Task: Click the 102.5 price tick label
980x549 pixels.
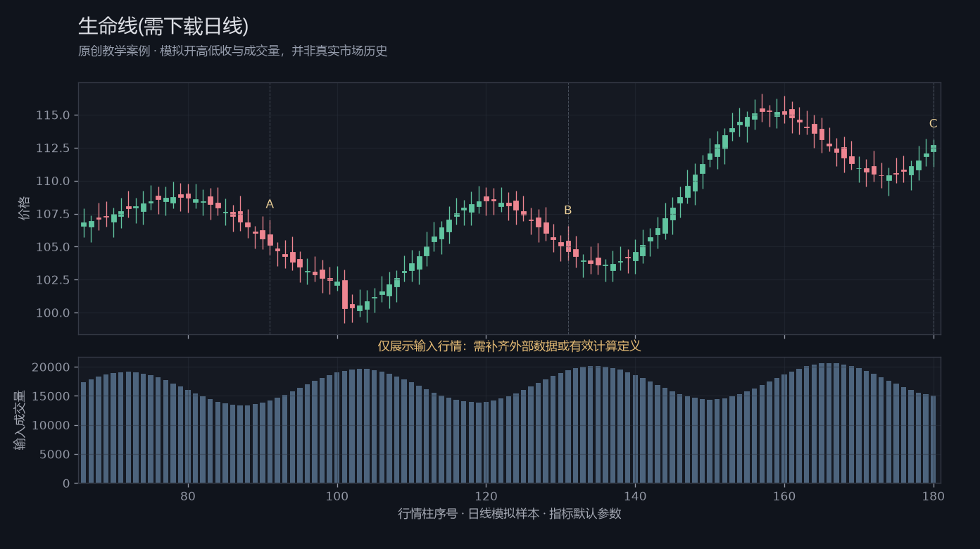Action: [x=54, y=280]
